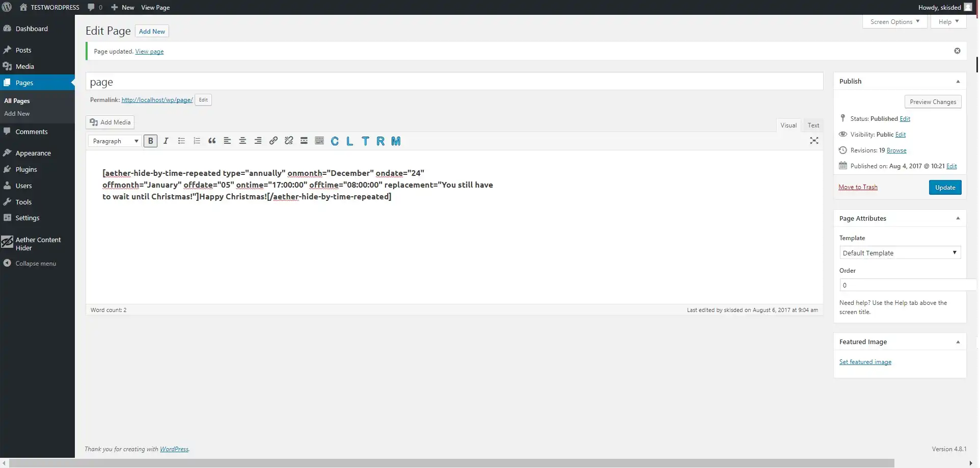Expand the Screen Options panel
The width and height of the screenshot is (980, 468).
(894, 22)
